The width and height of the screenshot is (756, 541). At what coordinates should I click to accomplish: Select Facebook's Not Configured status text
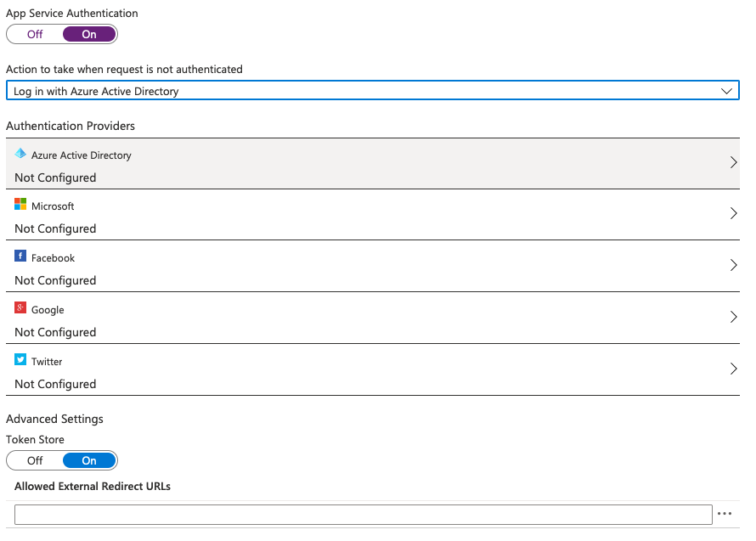point(55,280)
